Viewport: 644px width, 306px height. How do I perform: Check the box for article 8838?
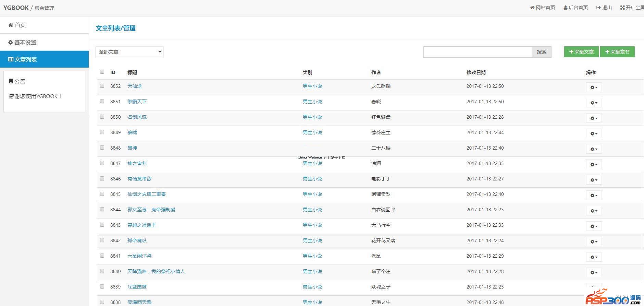[x=102, y=302]
